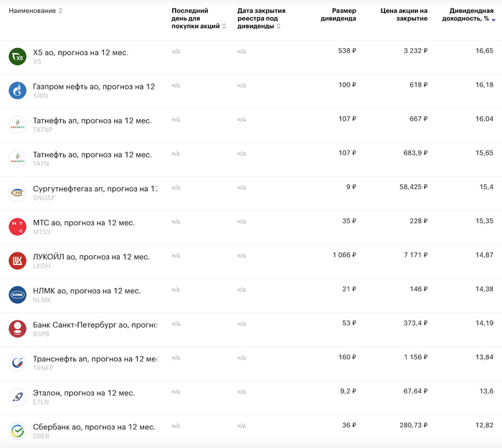Click the X5 company logo icon

[x=17, y=56]
